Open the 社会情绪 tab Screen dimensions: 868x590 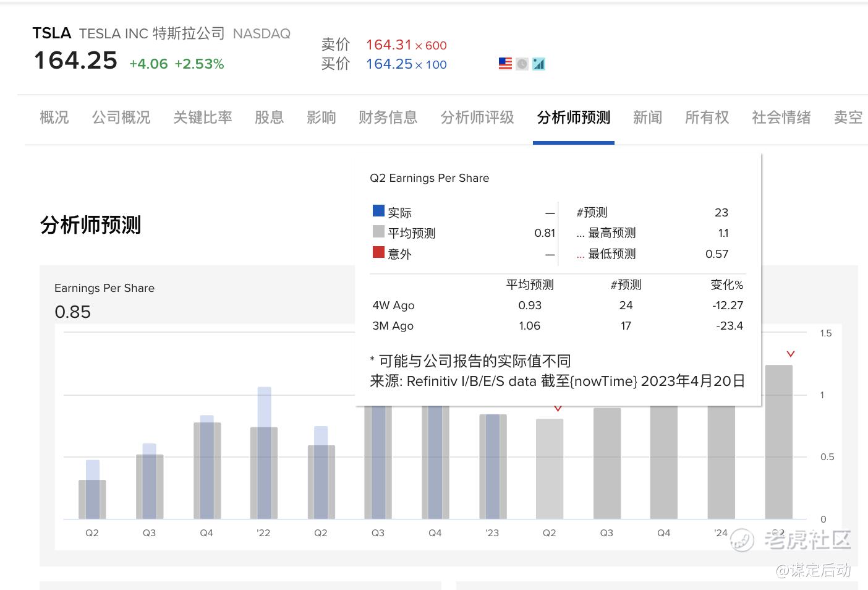(781, 118)
